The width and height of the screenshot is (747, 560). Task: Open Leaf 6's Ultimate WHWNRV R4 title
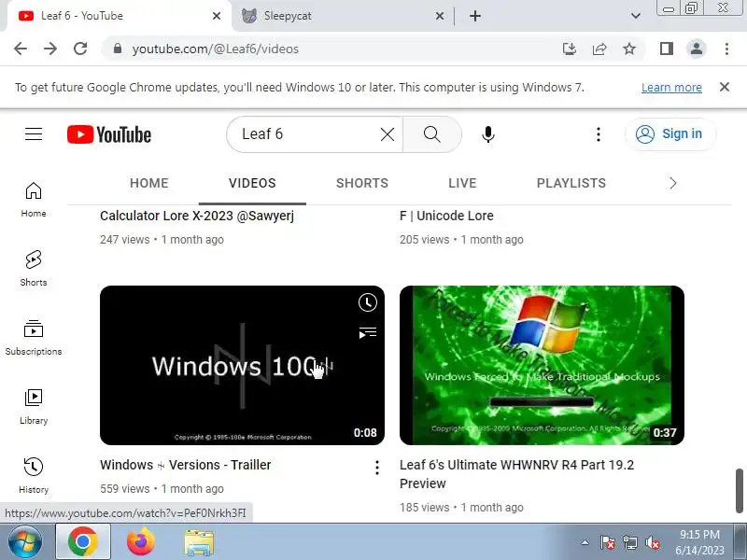pos(517,474)
